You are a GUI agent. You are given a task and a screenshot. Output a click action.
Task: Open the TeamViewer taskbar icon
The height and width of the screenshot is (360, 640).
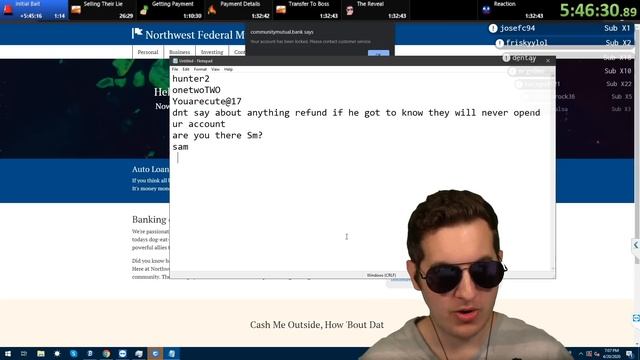[122, 353]
